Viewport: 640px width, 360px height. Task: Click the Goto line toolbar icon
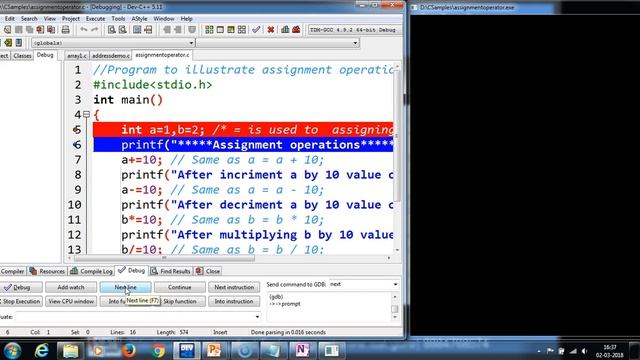pos(148,30)
